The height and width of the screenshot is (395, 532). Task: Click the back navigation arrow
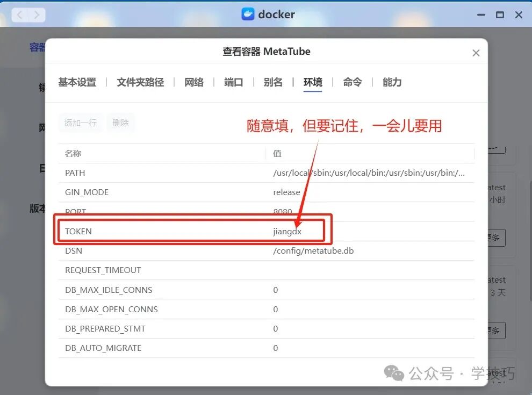pyautogui.click(x=19, y=15)
